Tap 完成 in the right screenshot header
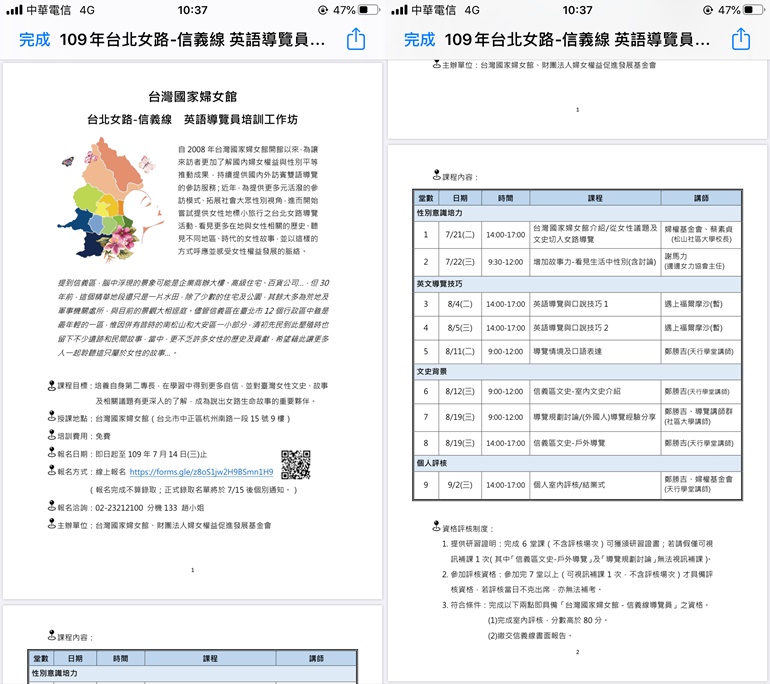This screenshot has height=684, width=770. click(419, 39)
